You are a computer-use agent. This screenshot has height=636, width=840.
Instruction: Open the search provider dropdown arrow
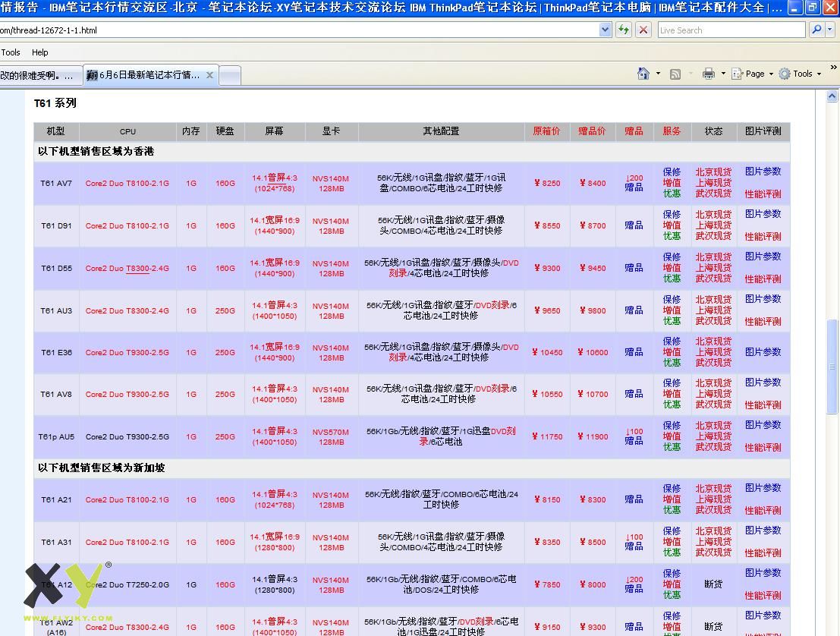830,30
